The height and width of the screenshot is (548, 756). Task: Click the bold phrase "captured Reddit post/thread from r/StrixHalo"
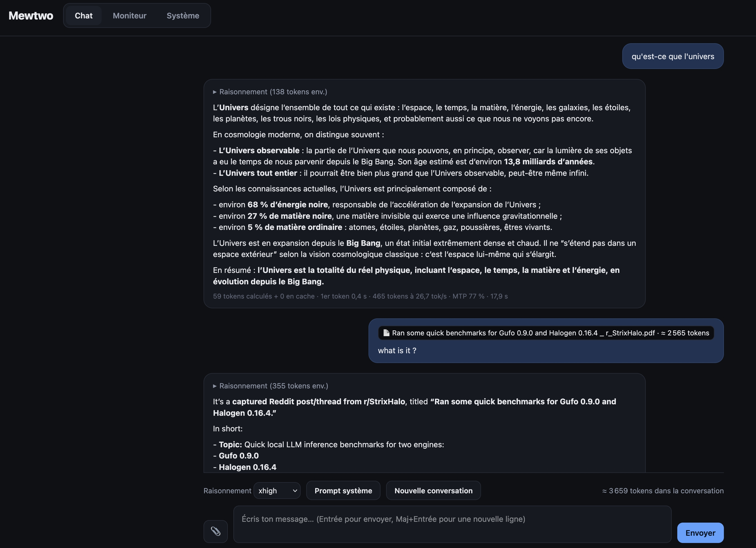[x=318, y=402]
